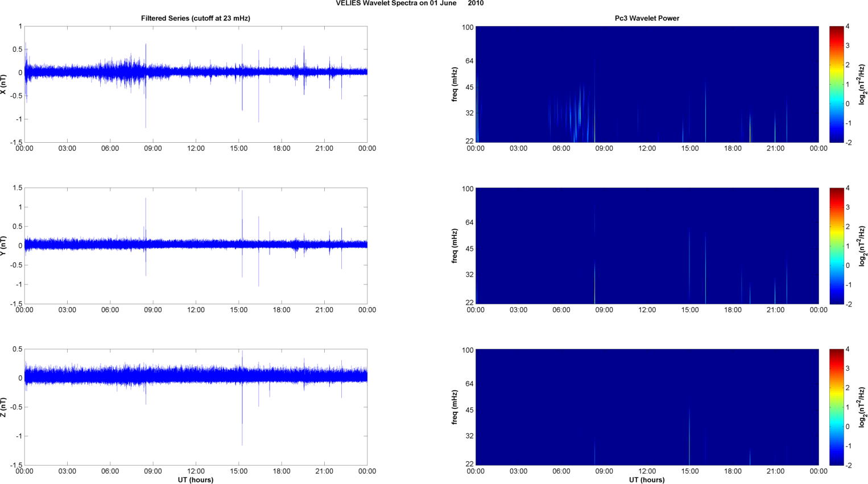Click log2(nT²/Hz) label of top colorbar
Image resolution: width=868 pixels, height=484 pixels.
tap(862, 84)
